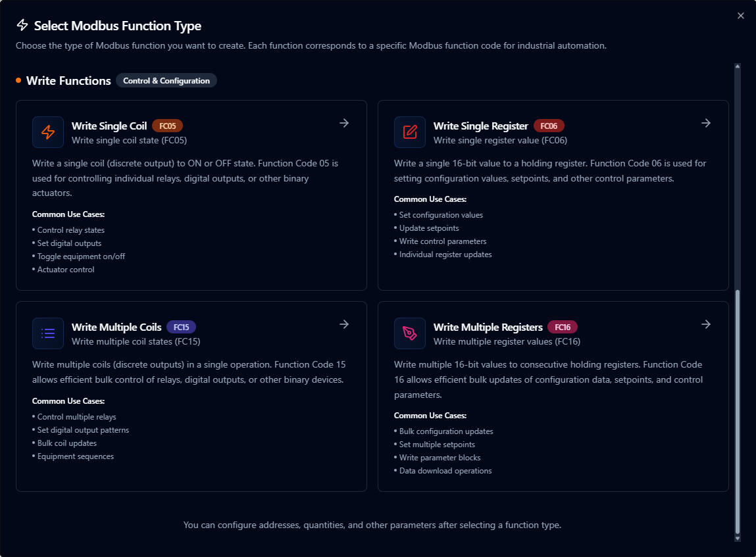
Task: Select the Write Multiple Registers title
Action: coord(488,327)
